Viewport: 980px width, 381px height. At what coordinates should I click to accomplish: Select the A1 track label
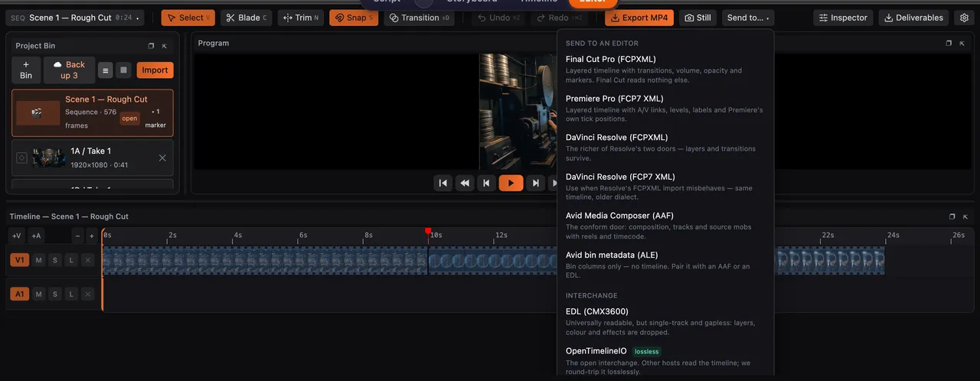19,294
